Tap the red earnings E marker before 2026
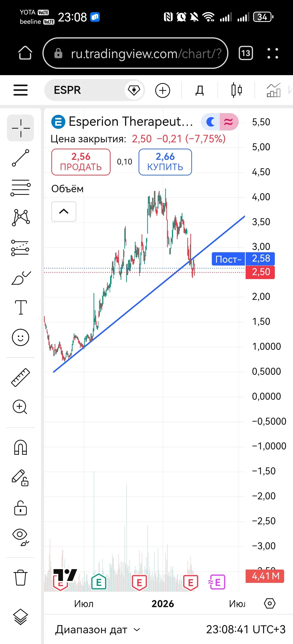The height and width of the screenshot is (644, 293). [x=139, y=583]
